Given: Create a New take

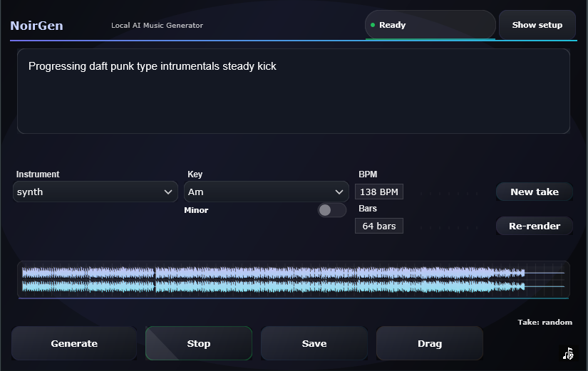Looking at the screenshot, I should 535,192.
